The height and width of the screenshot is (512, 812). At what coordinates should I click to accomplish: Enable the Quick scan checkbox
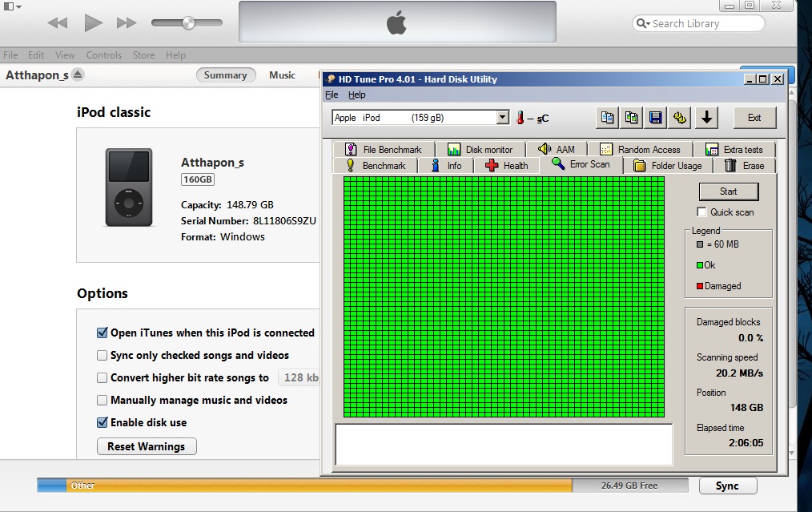702,212
